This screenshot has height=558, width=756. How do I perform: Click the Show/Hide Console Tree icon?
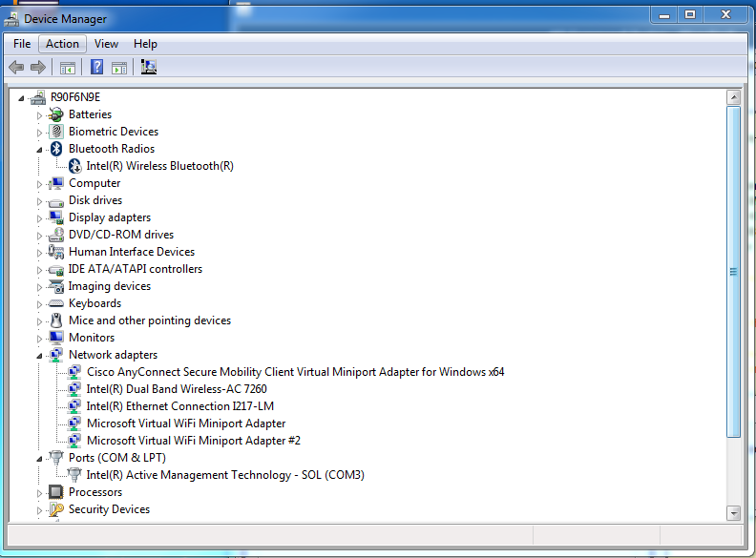[x=68, y=68]
